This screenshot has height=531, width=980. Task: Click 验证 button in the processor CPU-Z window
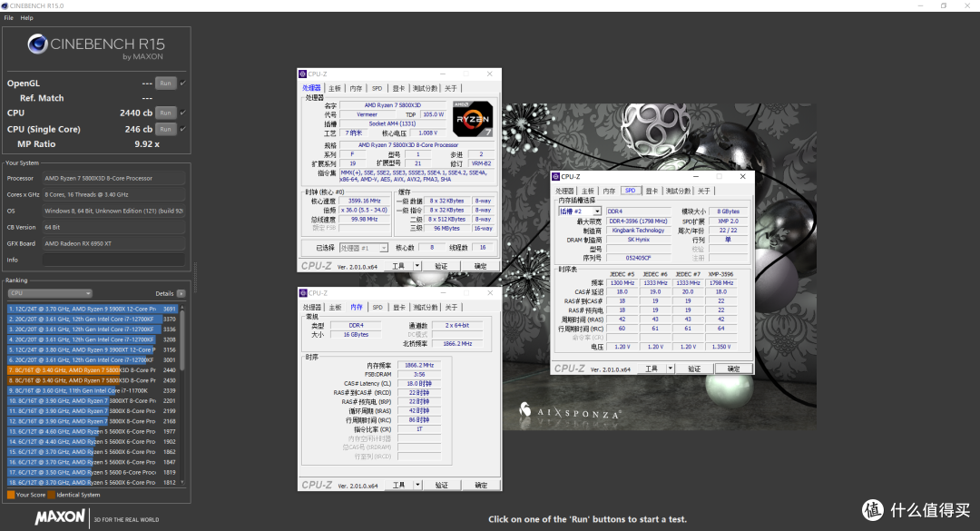(x=441, y=266)
